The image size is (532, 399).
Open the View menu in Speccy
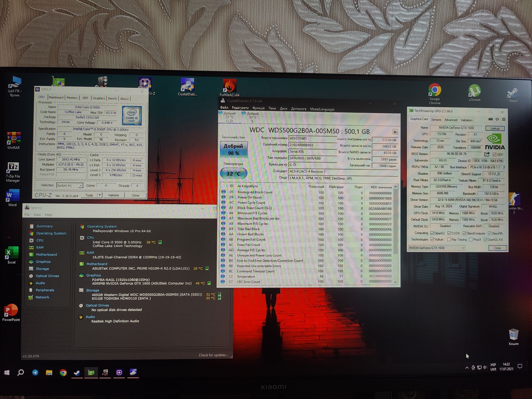pos(37,215)
